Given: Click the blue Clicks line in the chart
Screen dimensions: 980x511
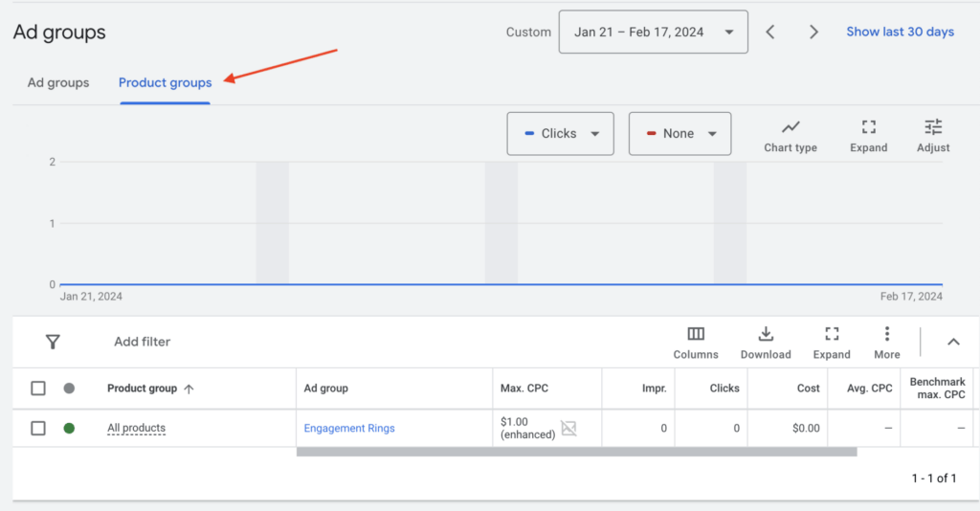Looking at the screenshot, I should pyautogui.click(x=501, y=284).
